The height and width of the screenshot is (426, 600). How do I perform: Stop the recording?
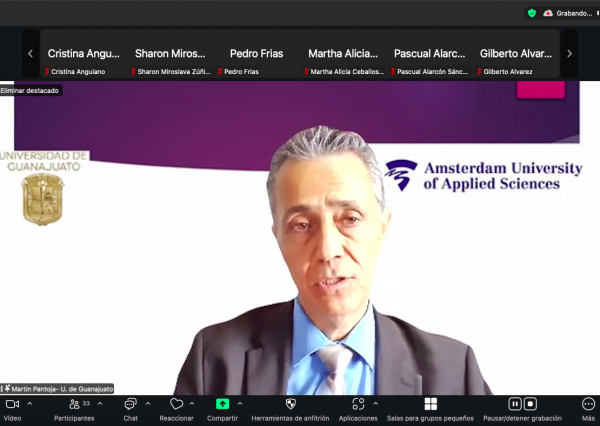pos(530,404)
